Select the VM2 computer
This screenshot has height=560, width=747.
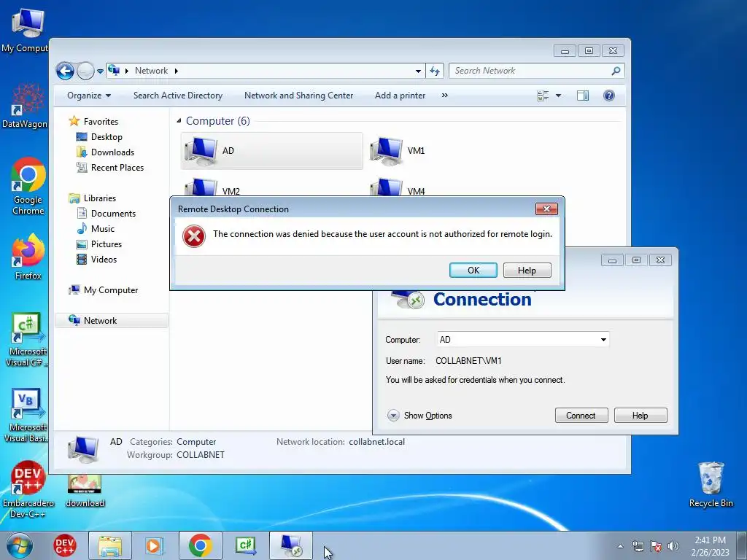tap(212, 187)
